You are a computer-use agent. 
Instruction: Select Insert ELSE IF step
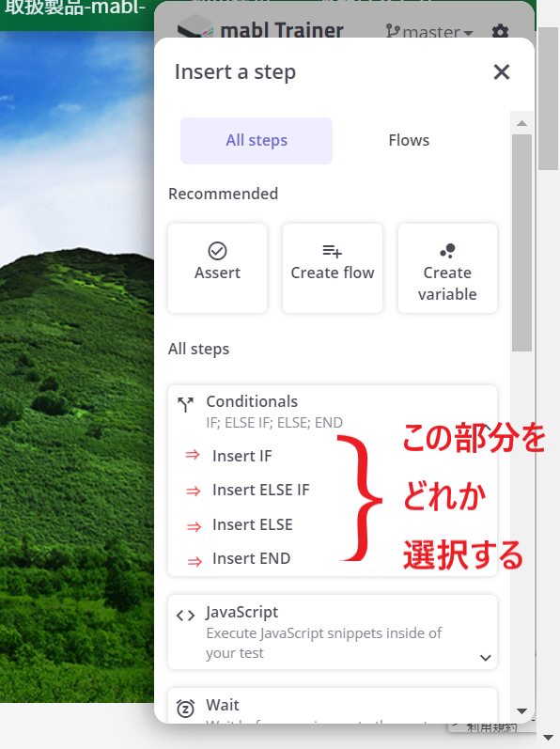coord(260,491)
